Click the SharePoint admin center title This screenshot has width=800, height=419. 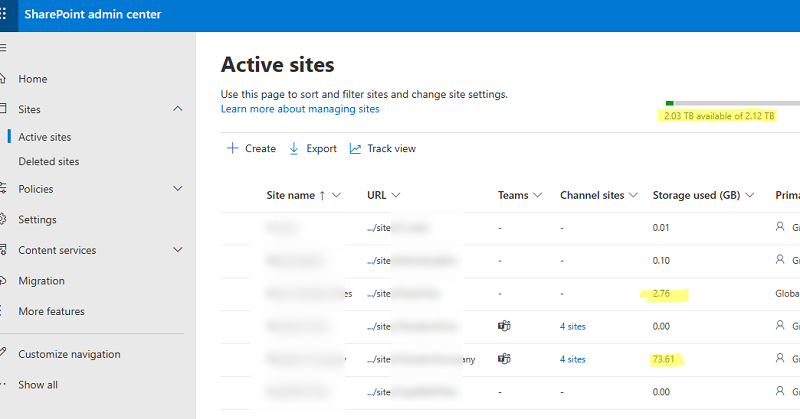point(93,14)
